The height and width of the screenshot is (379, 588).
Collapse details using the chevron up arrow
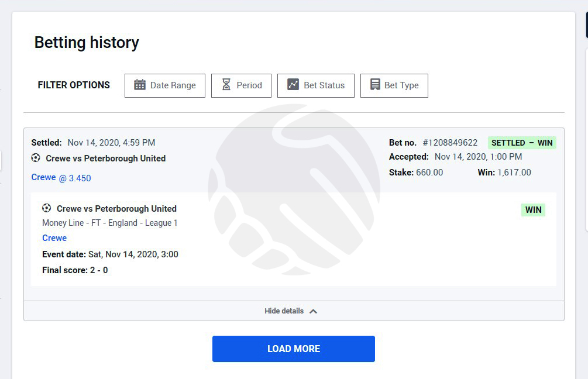pos(313,311)
